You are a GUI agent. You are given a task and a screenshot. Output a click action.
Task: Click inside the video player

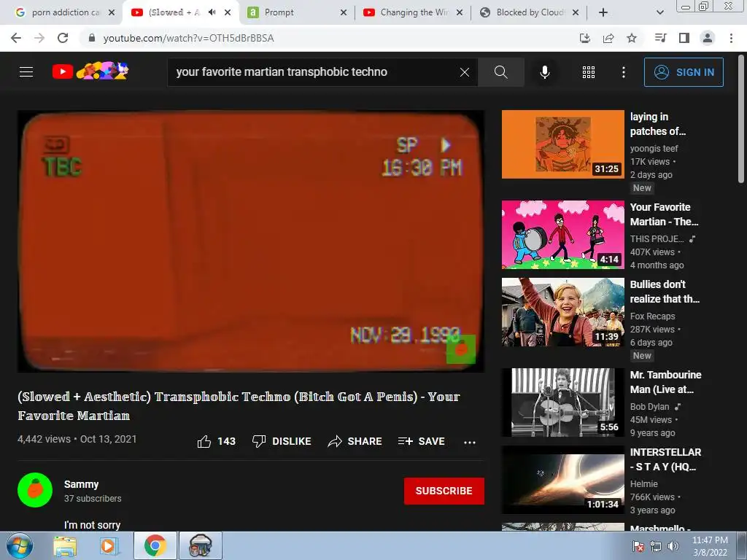coord(251,241)
